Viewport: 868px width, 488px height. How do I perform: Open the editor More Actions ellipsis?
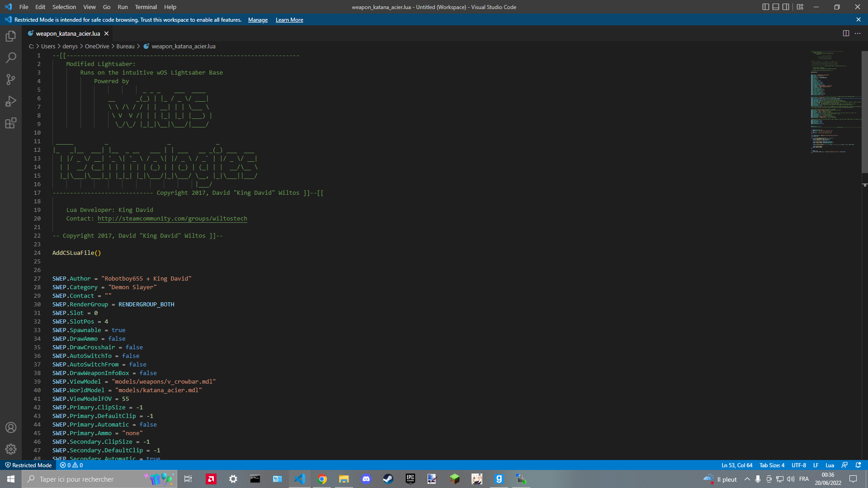(858, 33)
